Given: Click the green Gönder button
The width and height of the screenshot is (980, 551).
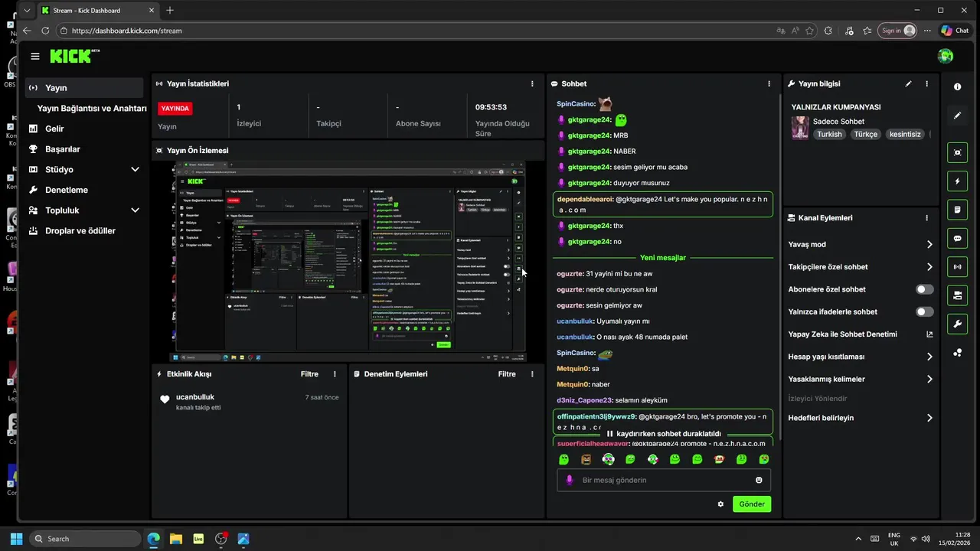Looking at the screenshot, I should coord(752,504).
